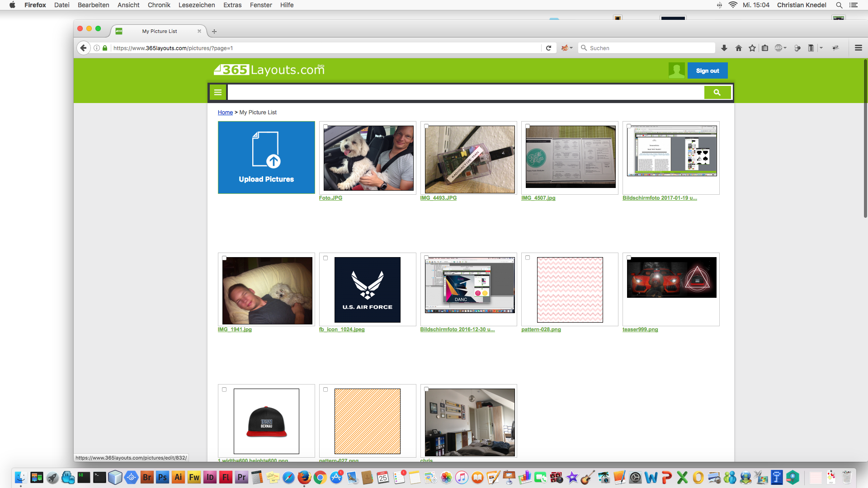Click inside the browser address bar

coord(316,48)
